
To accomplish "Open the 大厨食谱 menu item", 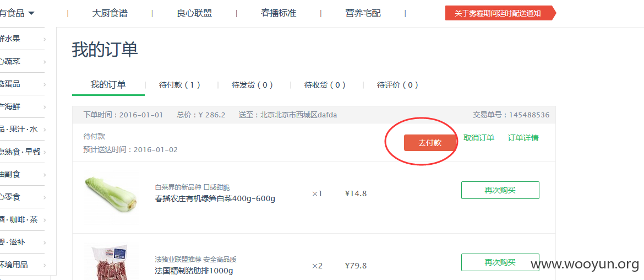I will [110, 13].
